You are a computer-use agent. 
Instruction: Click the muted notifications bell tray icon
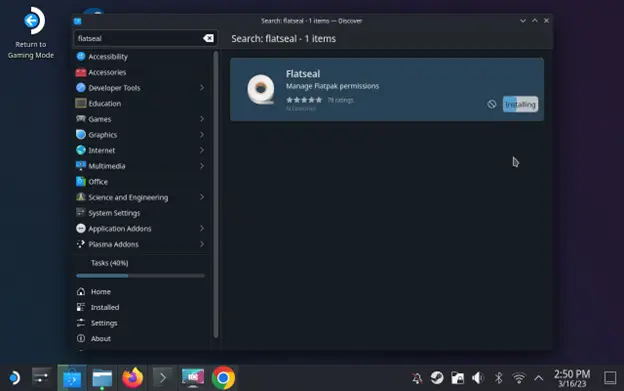(417, 378)
